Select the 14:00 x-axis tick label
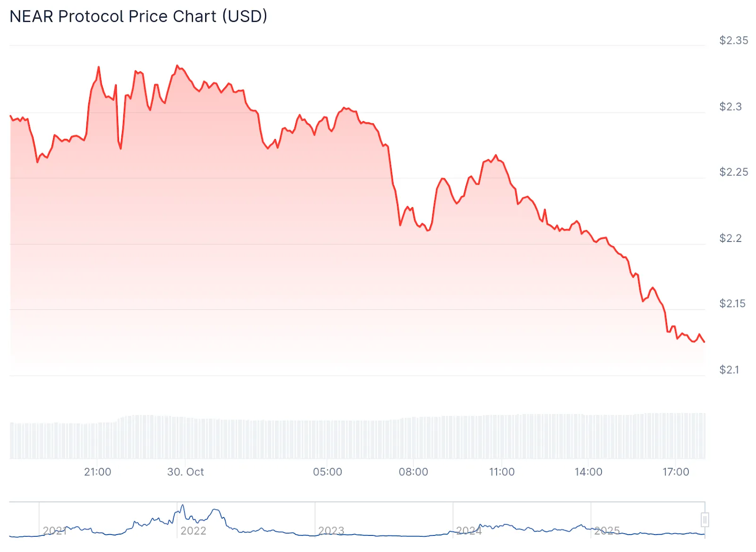The image size is (756, 552). (x=588, y=472)
